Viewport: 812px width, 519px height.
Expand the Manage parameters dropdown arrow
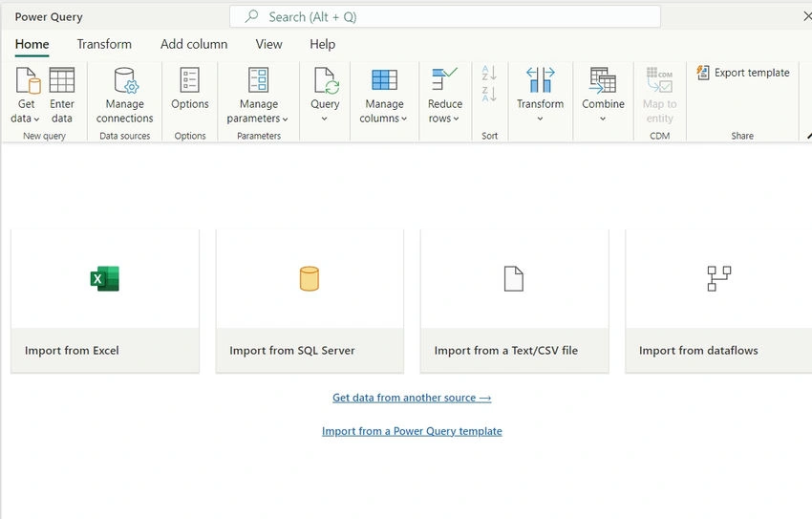coord(285,119)
